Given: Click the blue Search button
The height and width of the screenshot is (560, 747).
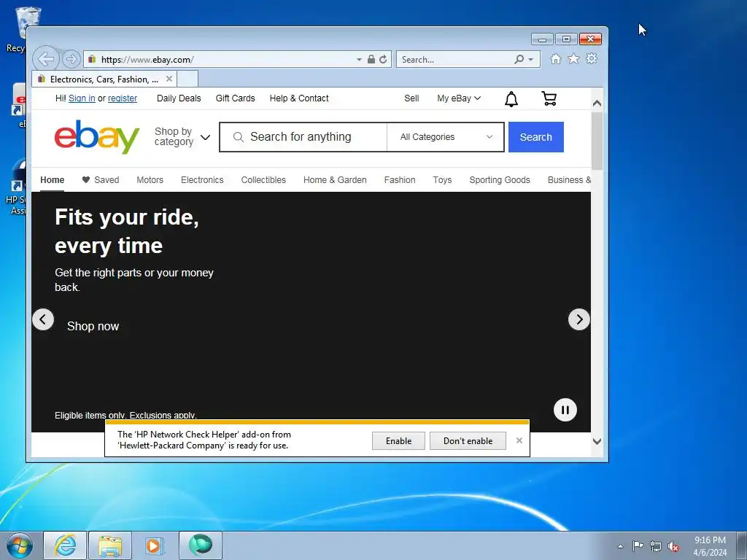Looking at the screenshot, I should pos(536,137).
